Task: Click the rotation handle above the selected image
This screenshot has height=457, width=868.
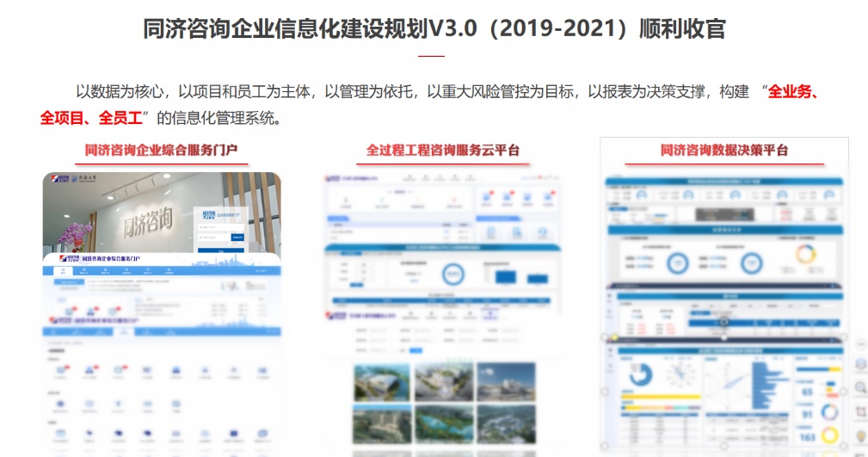Action: pyautogui.click(x=723, y=322)
